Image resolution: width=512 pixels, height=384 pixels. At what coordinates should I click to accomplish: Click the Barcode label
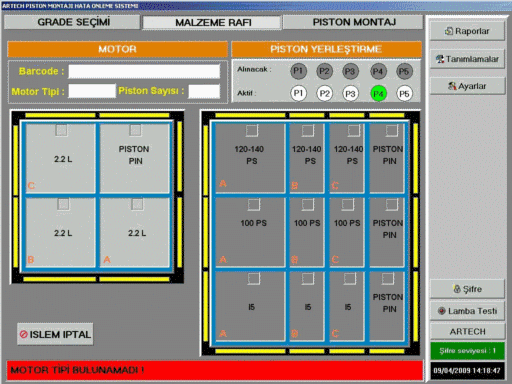click(41, 71)
